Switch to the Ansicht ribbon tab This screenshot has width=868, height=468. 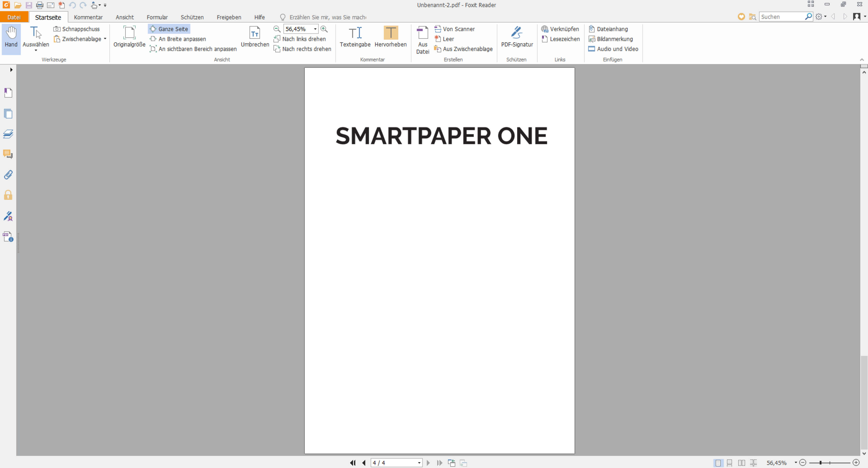point(125,17)
